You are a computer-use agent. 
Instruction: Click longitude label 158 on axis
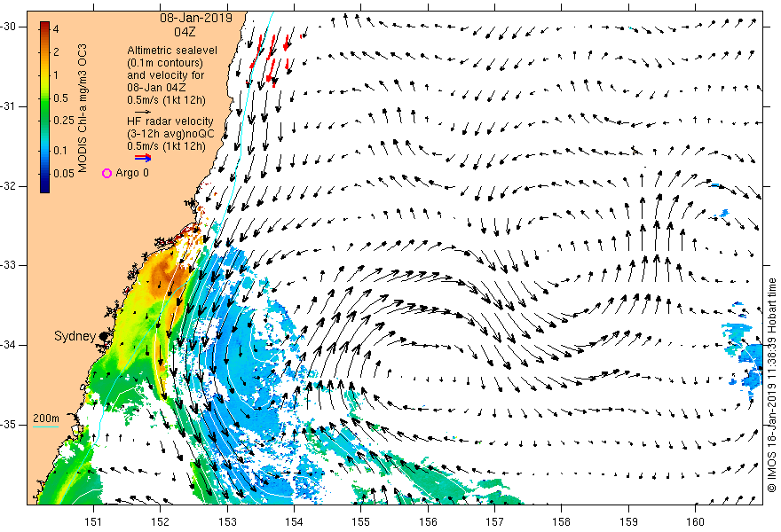[x=561, y=521]
